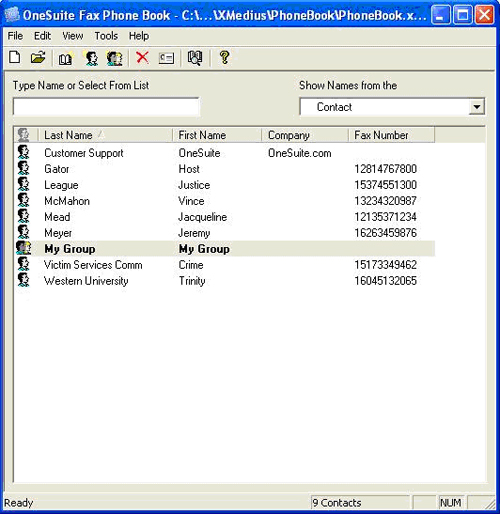500x514 pixels.
Task: Click the icon beside Victim Services Comm
Action: [x=23, y=264]
